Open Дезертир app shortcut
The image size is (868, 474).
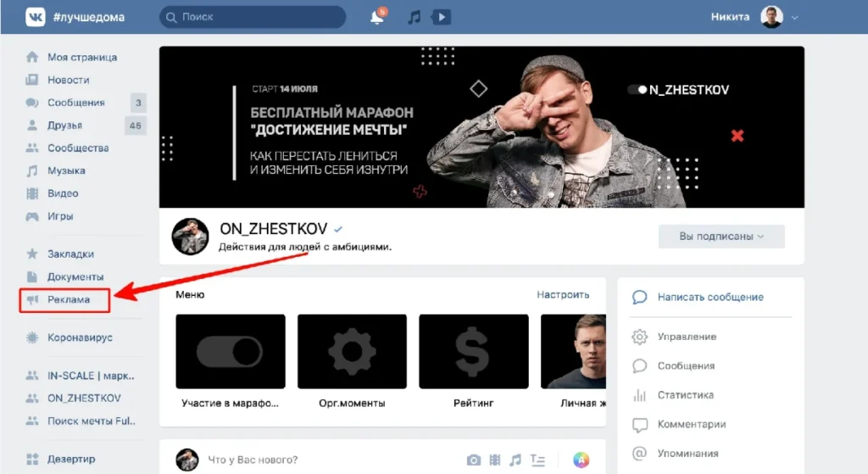pos(71,459)
